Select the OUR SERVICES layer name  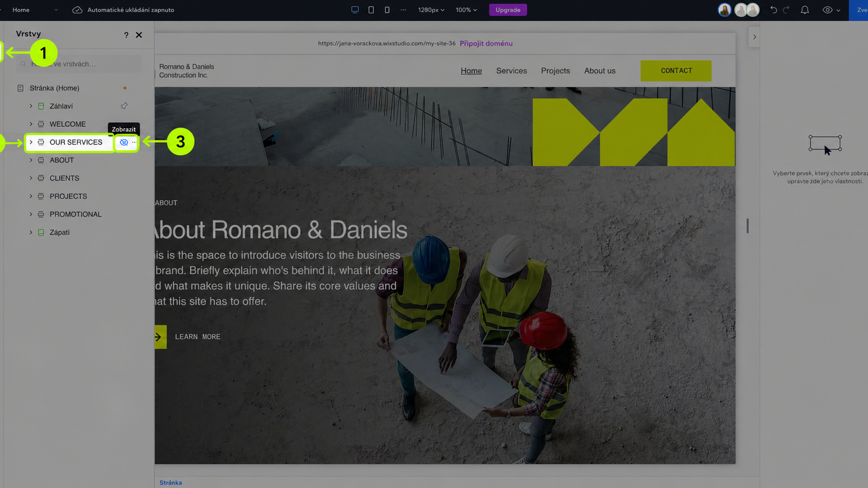point(76,143)
